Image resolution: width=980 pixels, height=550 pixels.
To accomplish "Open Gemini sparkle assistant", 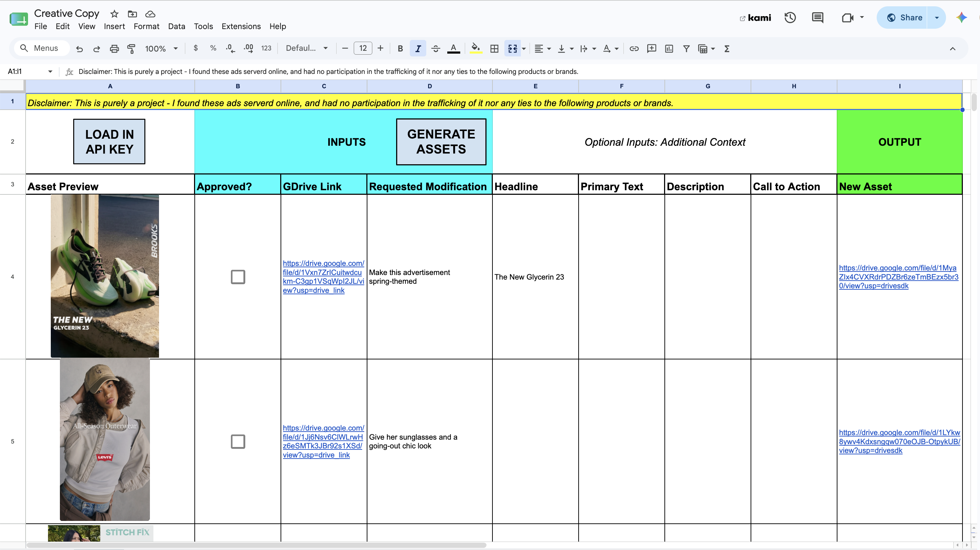I will (961, 18).
